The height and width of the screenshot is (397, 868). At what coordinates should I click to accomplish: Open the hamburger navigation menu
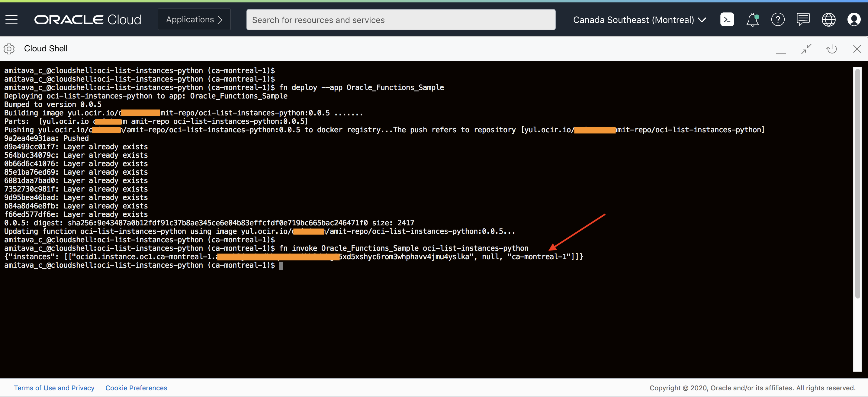pos(11,20)
